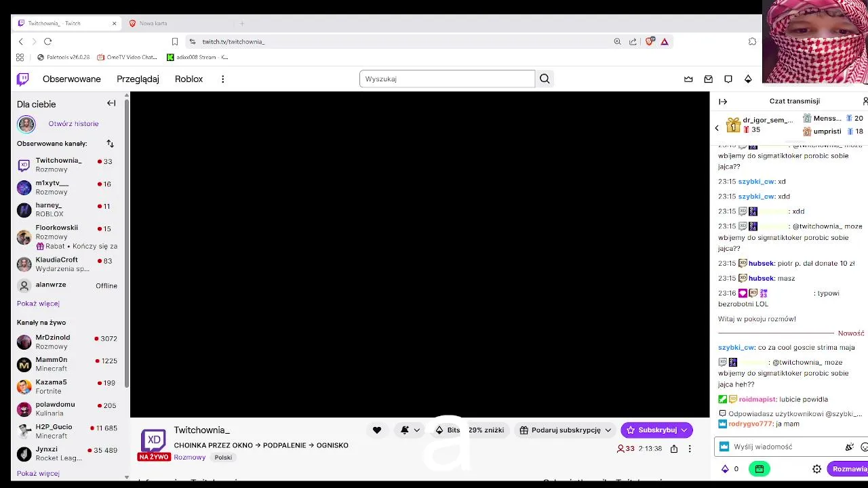Click Pokaż więcej under followed channels

38,304
